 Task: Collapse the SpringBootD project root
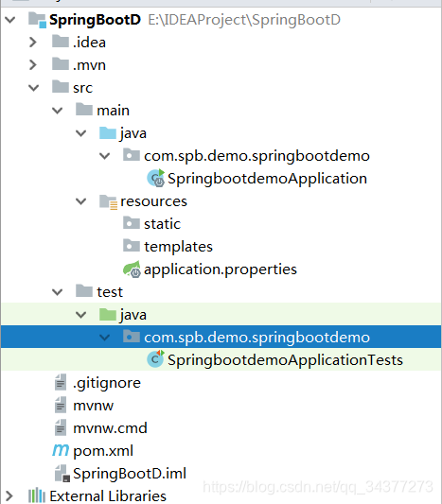tap(10, 20)
